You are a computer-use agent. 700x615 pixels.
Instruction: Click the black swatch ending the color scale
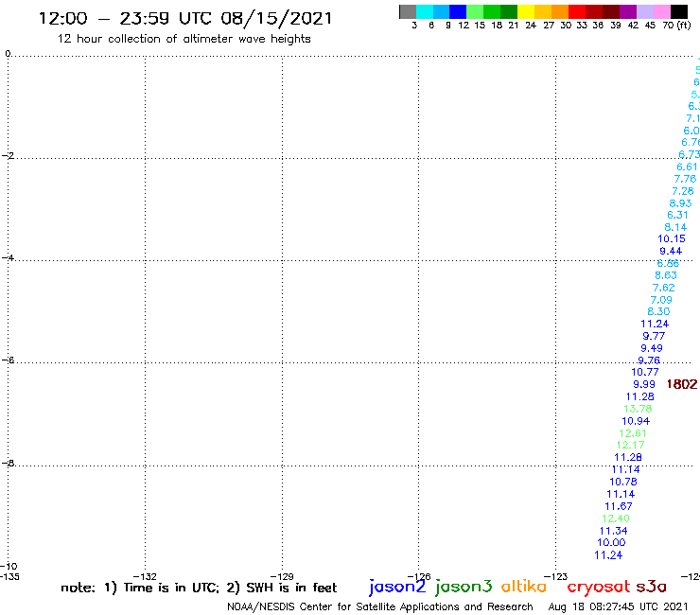pos(679,11)
